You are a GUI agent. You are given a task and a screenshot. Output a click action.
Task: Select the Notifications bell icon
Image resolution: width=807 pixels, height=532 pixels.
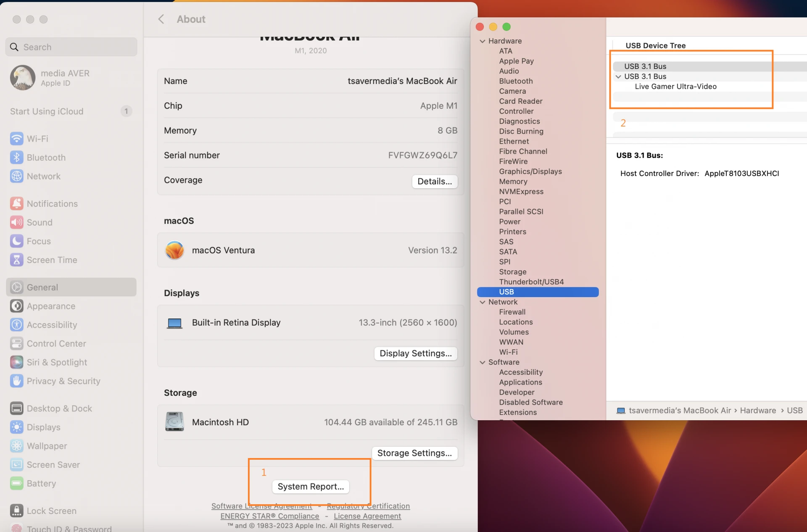[x=16, y=203]
